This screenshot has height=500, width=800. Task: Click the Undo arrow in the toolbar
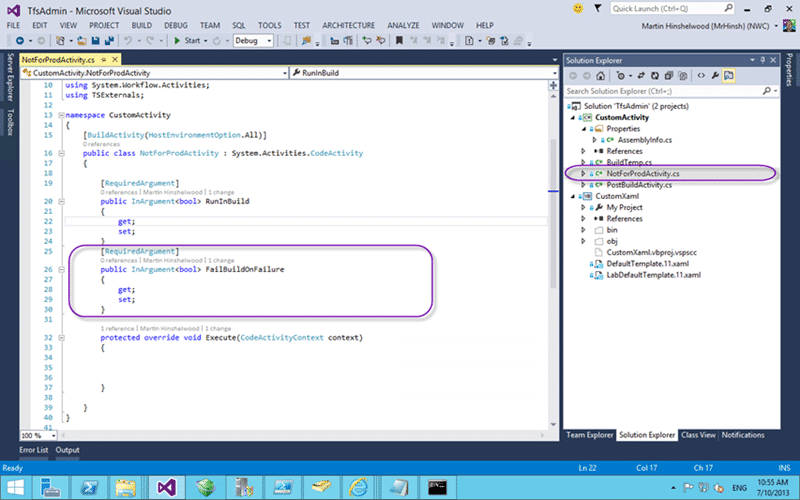point(128,40)
